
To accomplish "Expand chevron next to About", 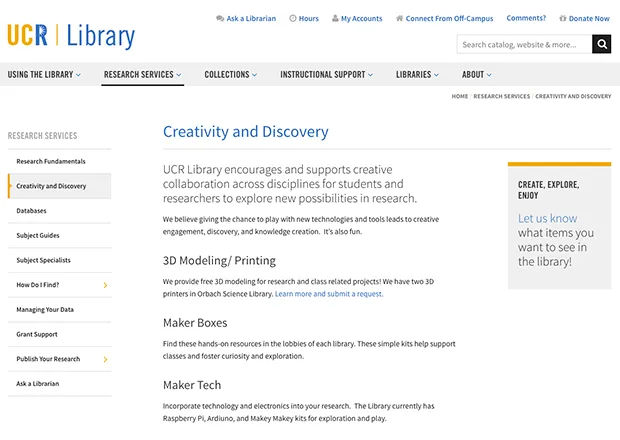I will (x=489, y=75).
